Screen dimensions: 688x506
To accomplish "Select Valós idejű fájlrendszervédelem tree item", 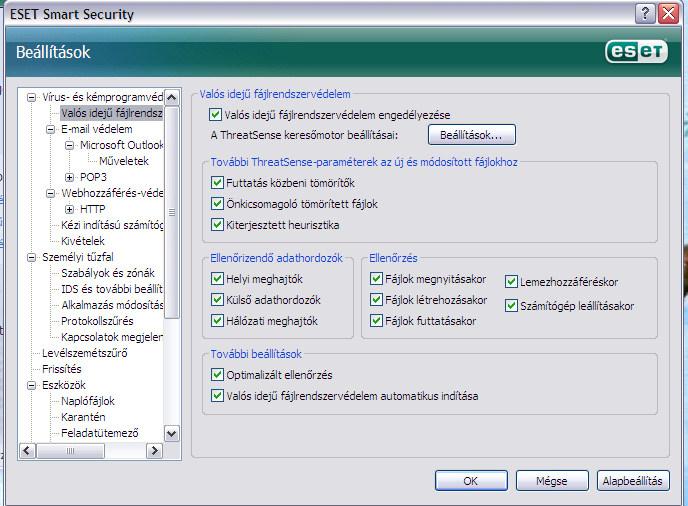I will coord(111,113).
